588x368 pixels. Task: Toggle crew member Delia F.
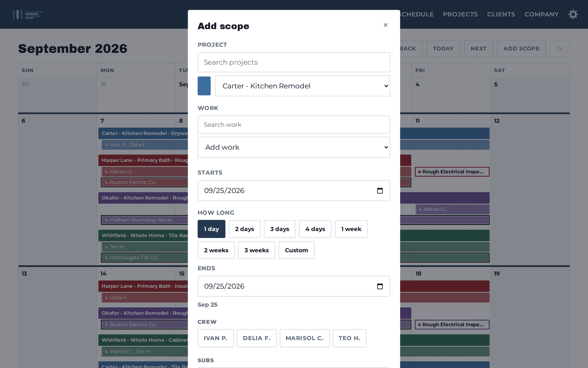tap(257, 338)
